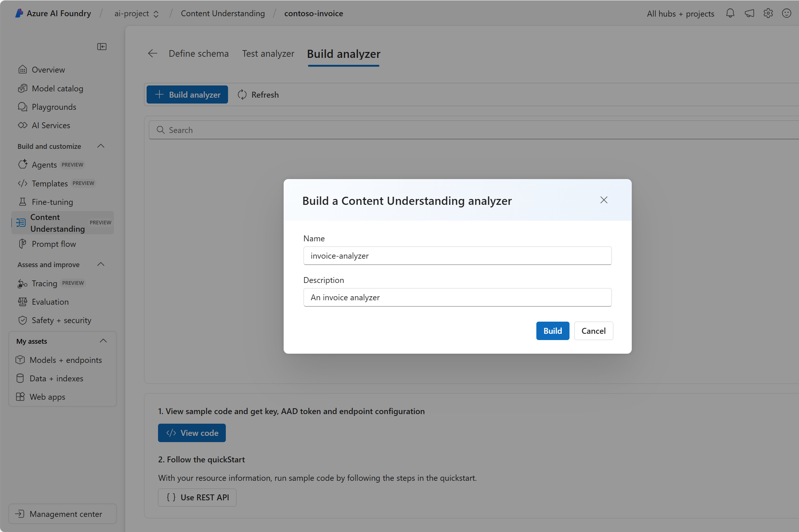Click the Prompt flow icon
The image size is (799, 532).
pos(22,244)
